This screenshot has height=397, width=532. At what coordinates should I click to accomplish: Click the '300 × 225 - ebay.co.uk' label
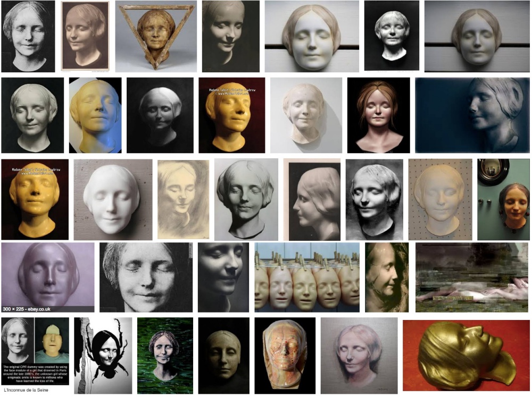pos(27,309)
